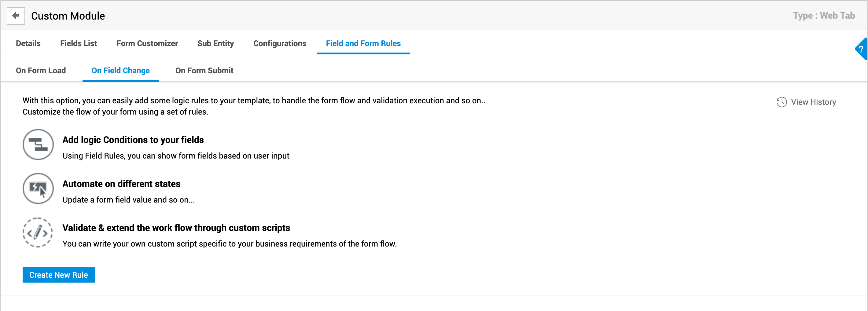Viewport: 868px width, 311px height.
Task: Click the back arrow icon
Action: 16,16
